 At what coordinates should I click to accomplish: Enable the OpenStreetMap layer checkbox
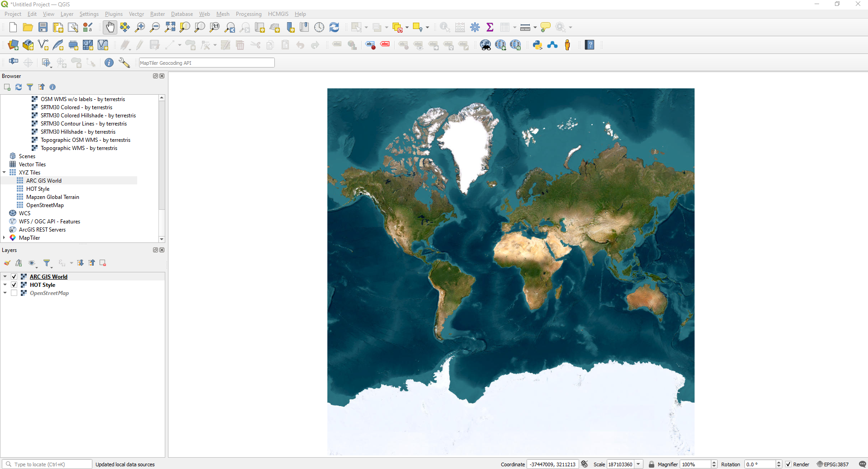point(14,293)
